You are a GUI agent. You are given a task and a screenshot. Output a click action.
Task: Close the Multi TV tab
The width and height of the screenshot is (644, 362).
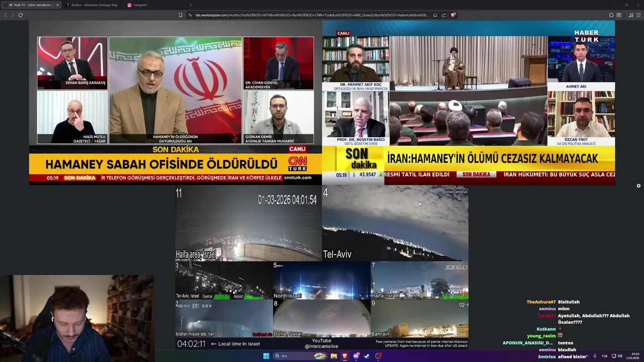57,5
